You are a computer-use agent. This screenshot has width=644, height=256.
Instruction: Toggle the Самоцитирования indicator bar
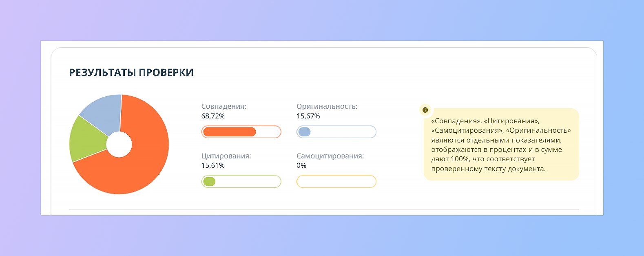(336, 181)
